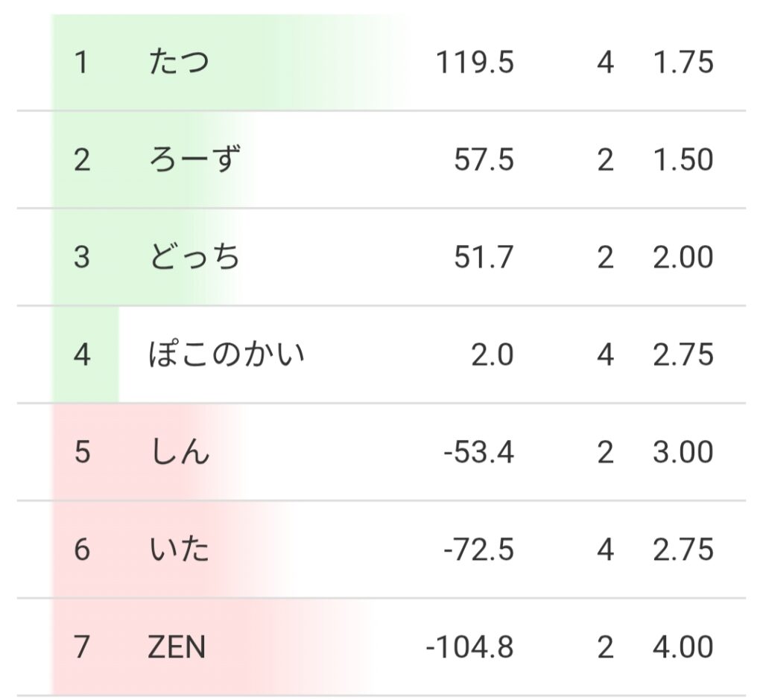The width and height of the screenshot is (763, 700).
Task: Click the score -72.5
Action: 478,550
